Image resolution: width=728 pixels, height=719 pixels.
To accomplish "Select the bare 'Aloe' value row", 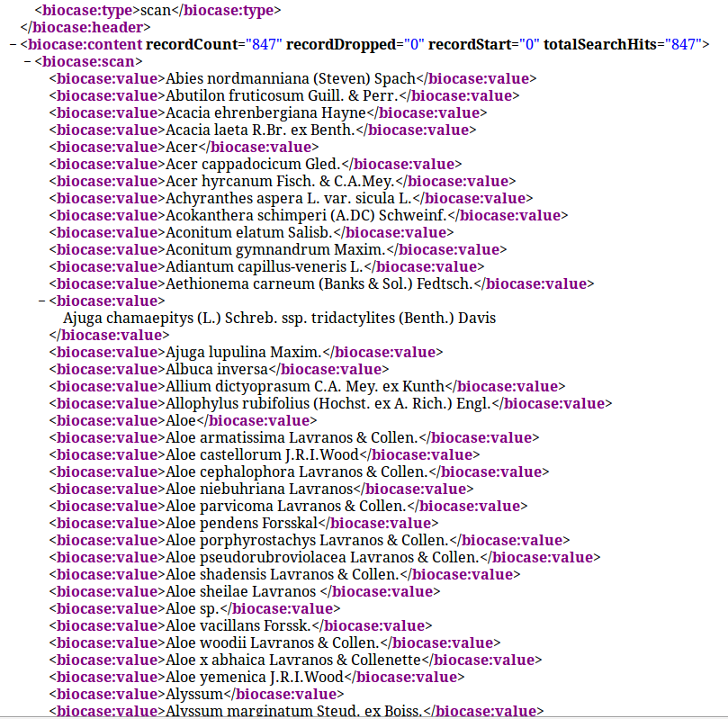I will [183, 421].
